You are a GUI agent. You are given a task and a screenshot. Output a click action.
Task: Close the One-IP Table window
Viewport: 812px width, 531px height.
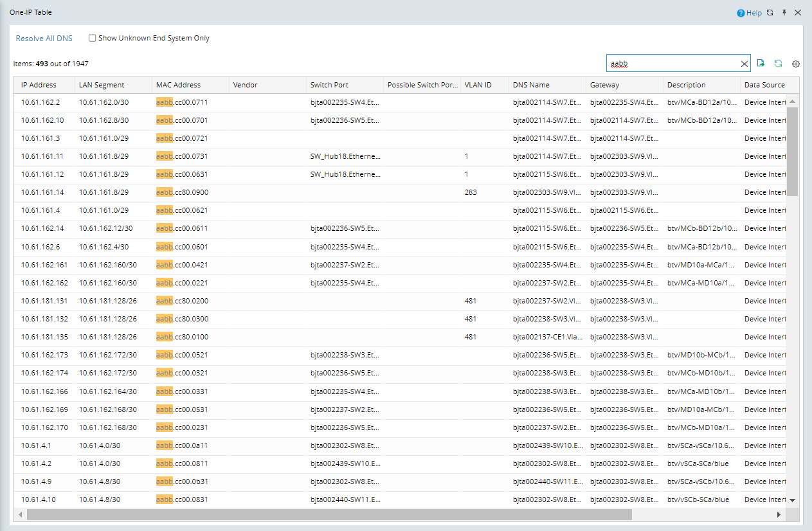[798, 13]
